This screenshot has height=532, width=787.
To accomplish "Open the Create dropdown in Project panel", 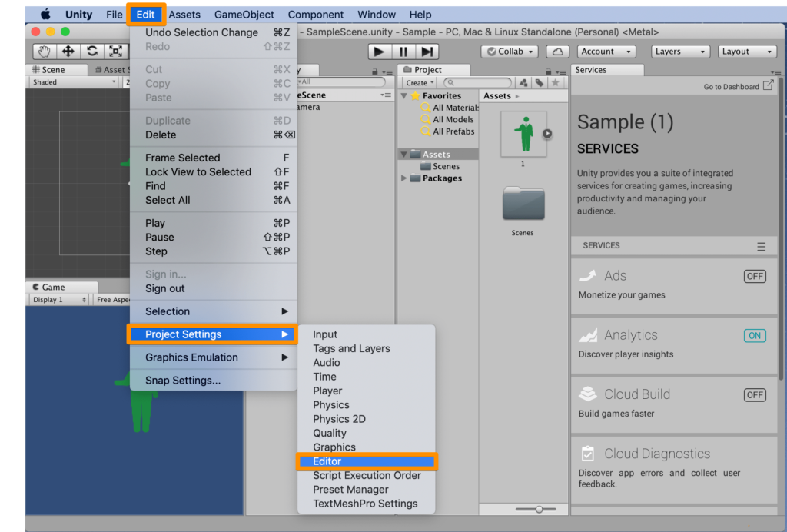I will click(420, 83).
